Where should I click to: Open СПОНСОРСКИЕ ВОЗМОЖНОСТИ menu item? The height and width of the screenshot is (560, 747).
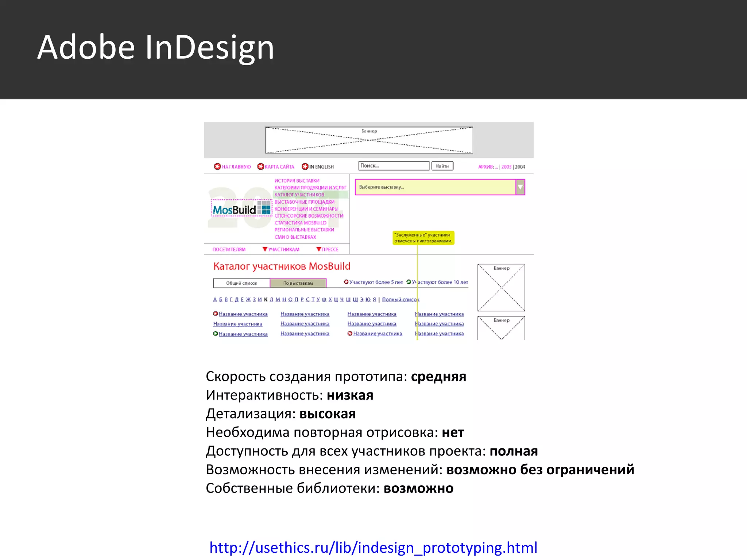[309, 216]
